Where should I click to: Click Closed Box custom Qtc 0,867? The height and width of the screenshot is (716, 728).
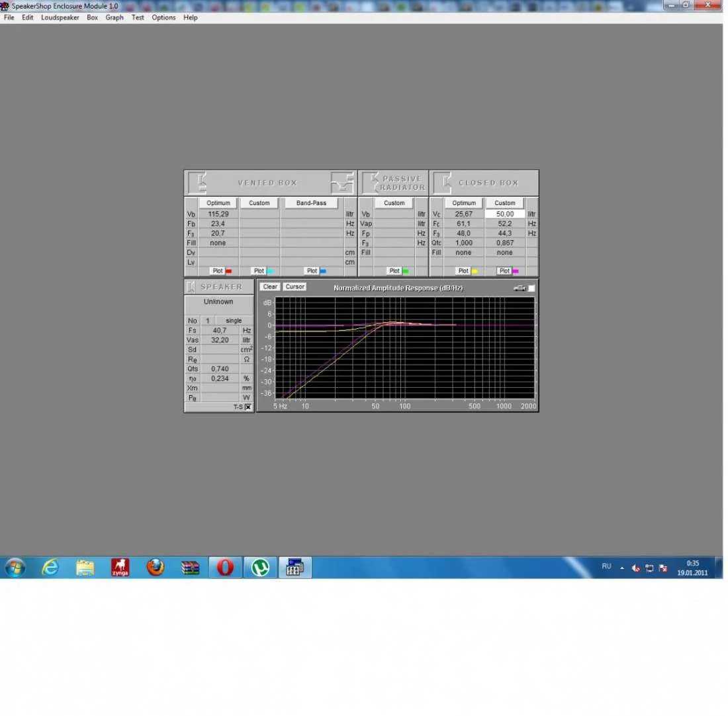(x=505, y=243)
